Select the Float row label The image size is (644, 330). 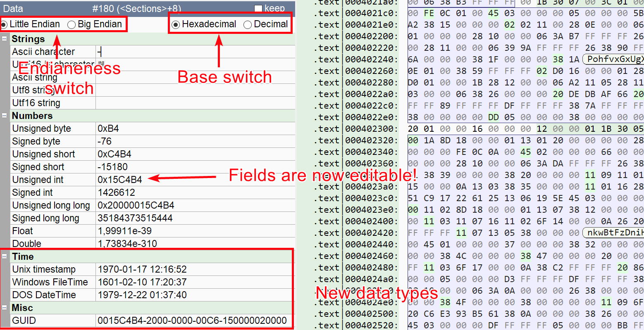(22, 231)
